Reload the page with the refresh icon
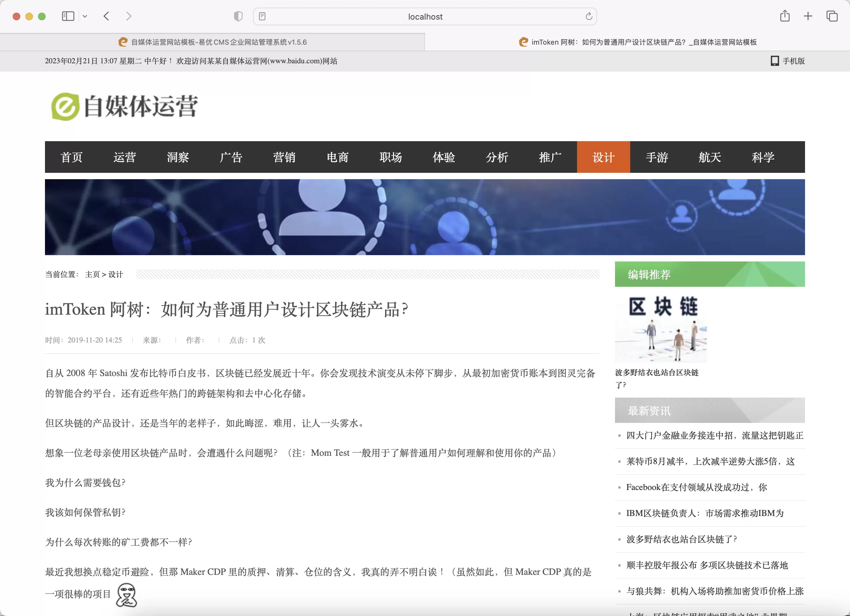Viewport: 850px width, 616px height. click(589, 16)
